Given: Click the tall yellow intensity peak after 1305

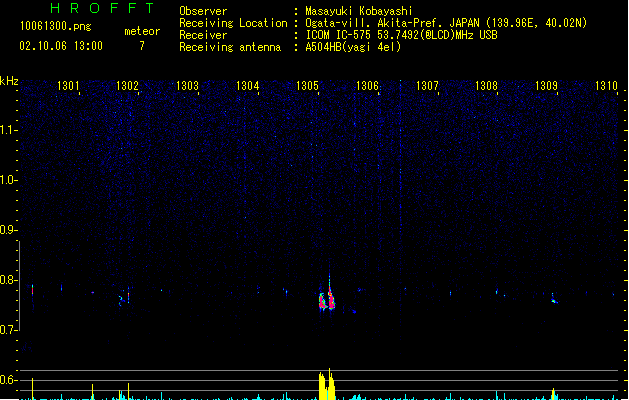Looking at the screenshot, I should (327, 385).
